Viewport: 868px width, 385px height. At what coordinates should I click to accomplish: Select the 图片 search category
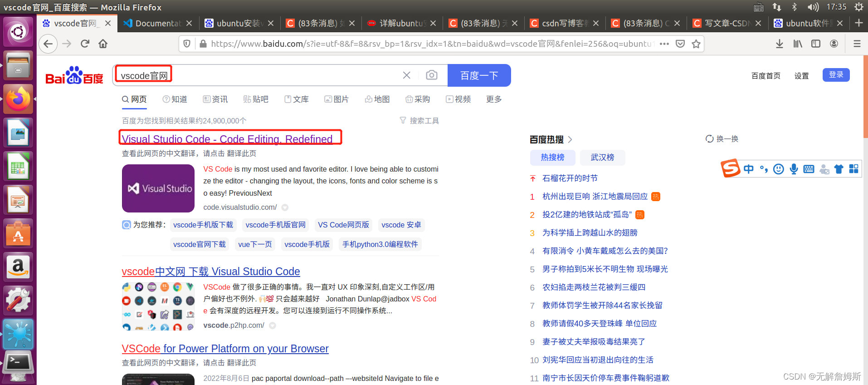tap(336, 99)
